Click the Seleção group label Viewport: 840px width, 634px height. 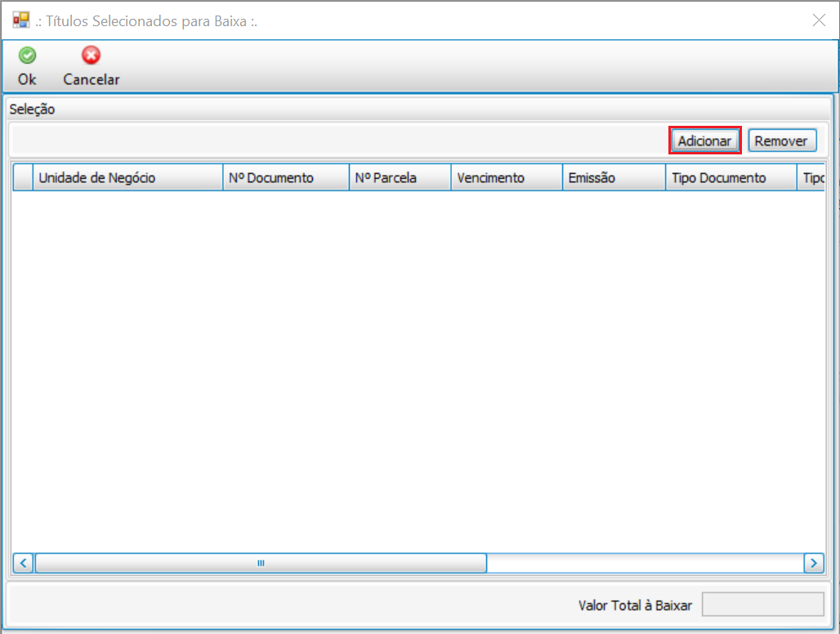(x=32, y=109)
